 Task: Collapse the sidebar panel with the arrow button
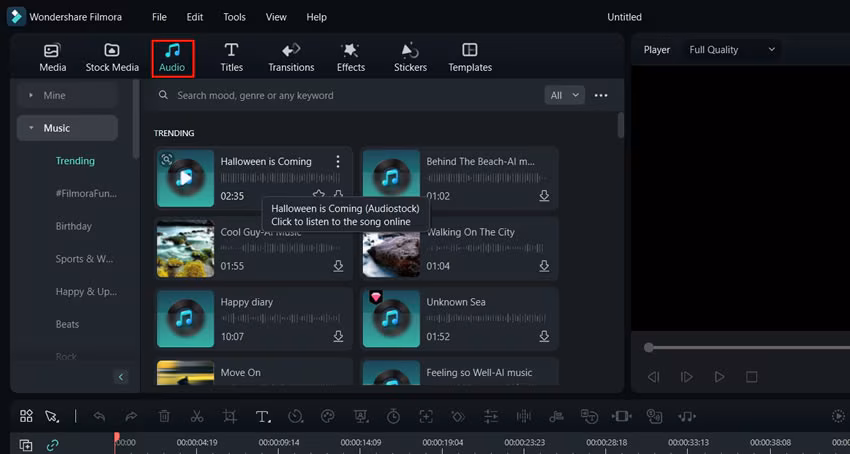tap(121, 376)
